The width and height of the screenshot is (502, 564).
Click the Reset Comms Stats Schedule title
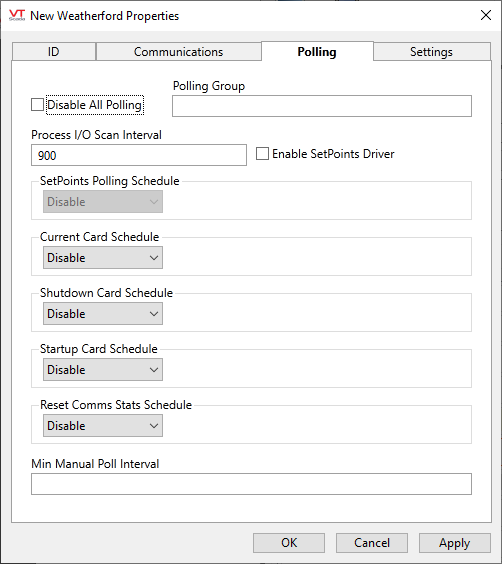tap(116, 405)
